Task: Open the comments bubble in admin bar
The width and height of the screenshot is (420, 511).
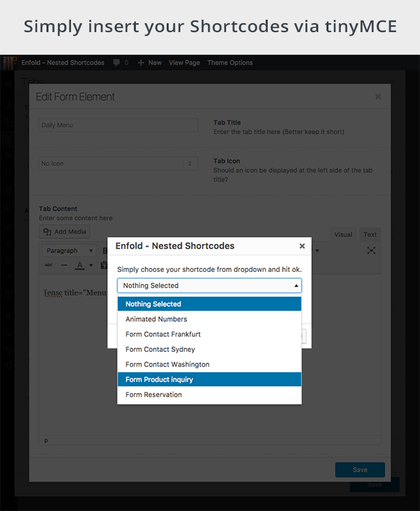Action: pyautogui.click(x=121, y=63)
